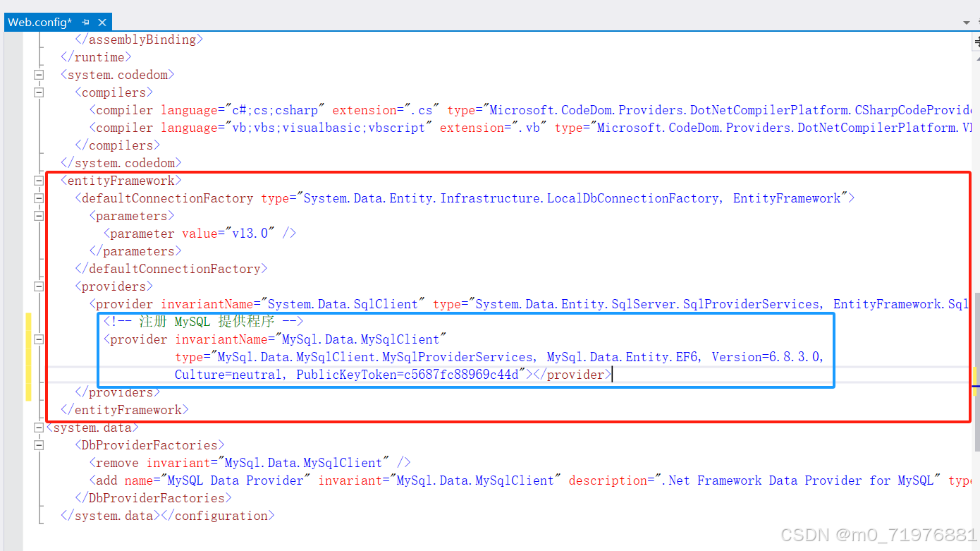980x551 pixels.
Task: Collapse the system.codedom section
Action: (39, 74)
